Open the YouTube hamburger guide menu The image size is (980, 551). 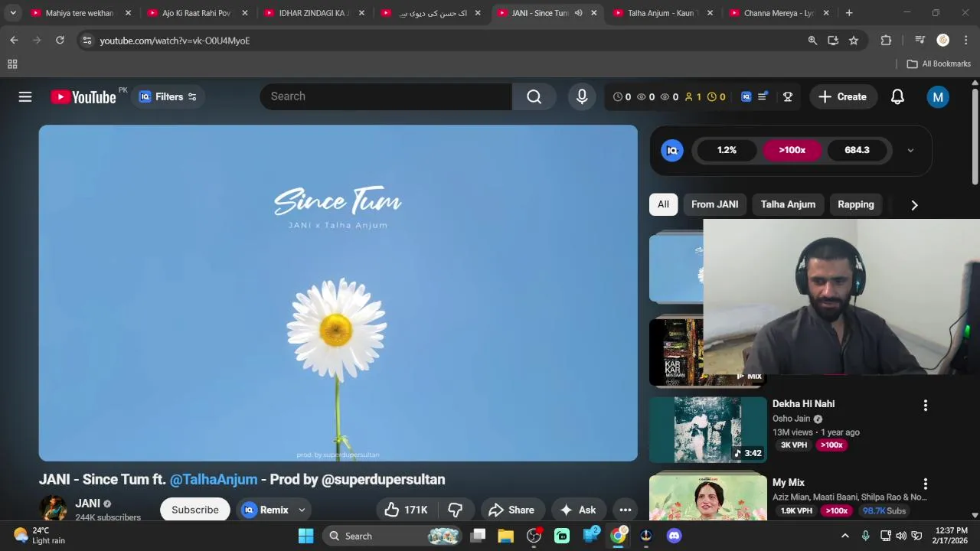pos(25,96)
